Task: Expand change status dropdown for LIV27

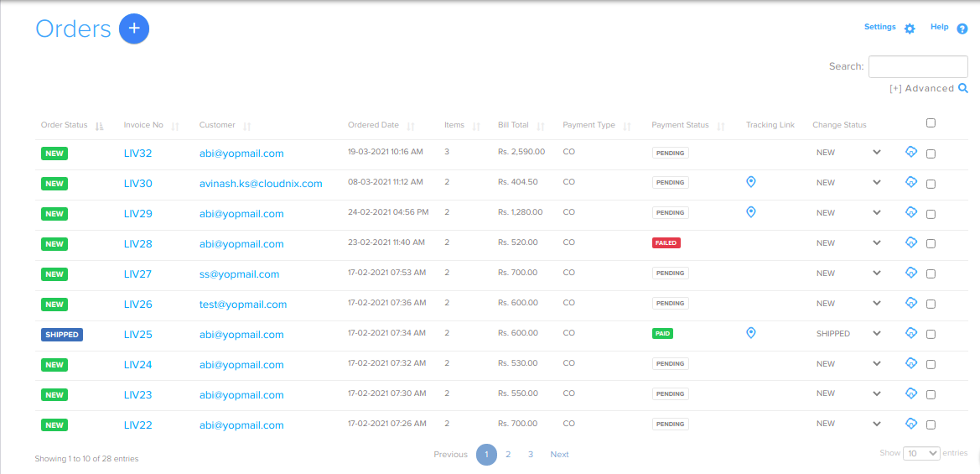Action: (x=877, y=273)
